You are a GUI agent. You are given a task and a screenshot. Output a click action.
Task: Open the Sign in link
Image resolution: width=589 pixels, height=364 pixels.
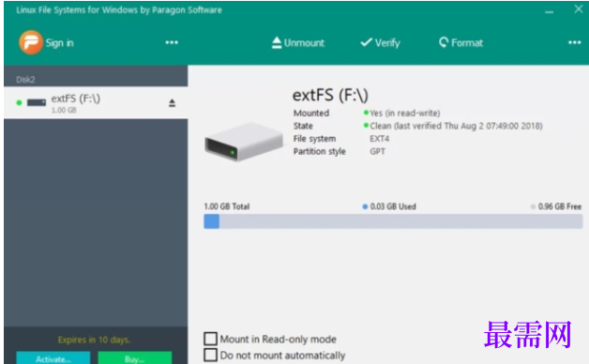pos(59,43)
